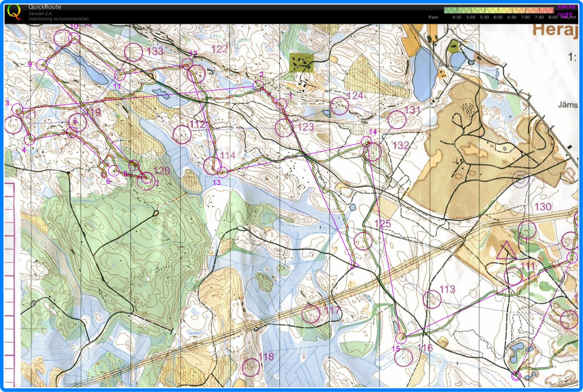The height and width of the screenshot is (392, 583).
Task: Click control circle number 5
Action: 72,132
